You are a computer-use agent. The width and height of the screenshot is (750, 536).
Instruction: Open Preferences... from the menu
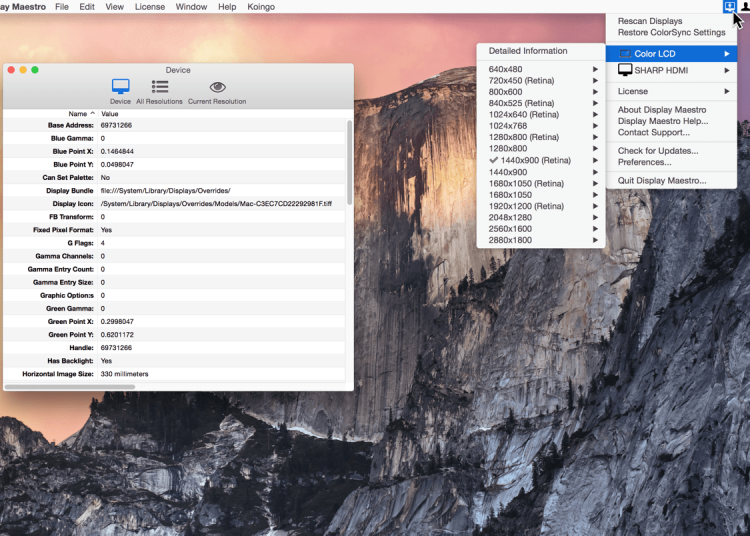pyautogui.click(x=644, y=162)
